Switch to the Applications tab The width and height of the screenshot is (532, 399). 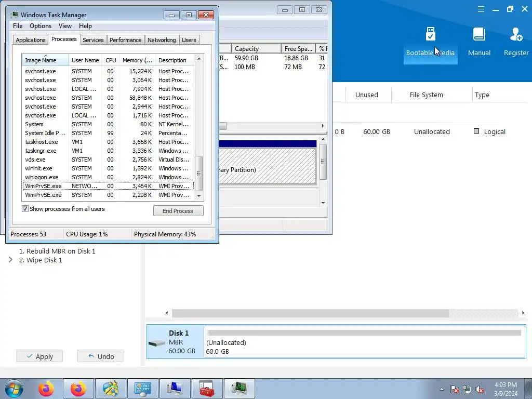pos(31,40)
